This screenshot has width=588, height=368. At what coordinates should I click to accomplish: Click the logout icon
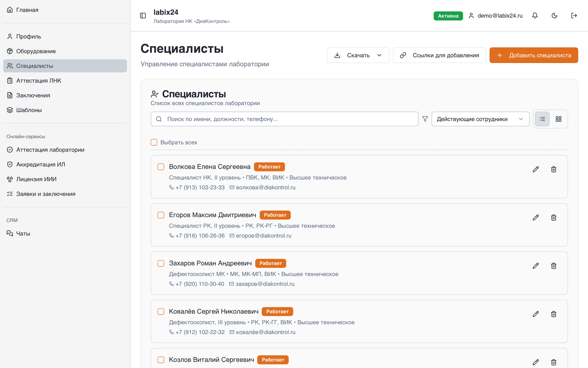(574, 15)
